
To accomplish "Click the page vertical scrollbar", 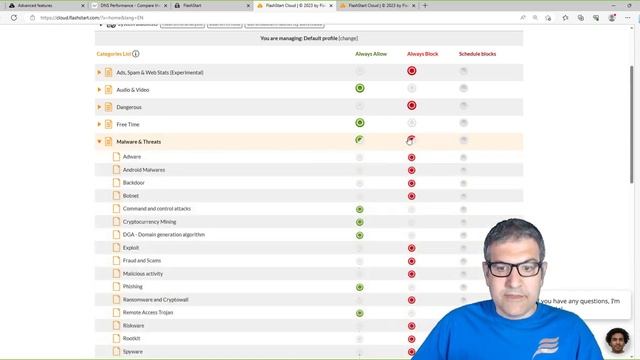I will (x=631, y=124).
